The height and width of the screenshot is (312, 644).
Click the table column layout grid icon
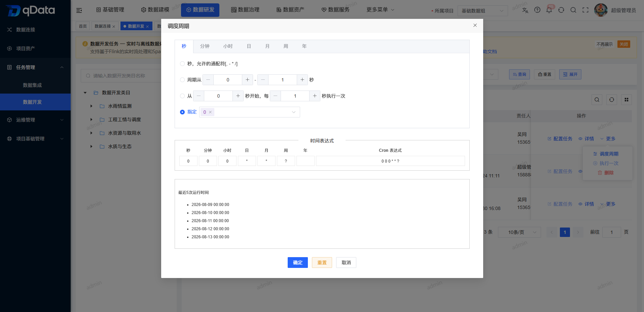click(x=627, y=100)
